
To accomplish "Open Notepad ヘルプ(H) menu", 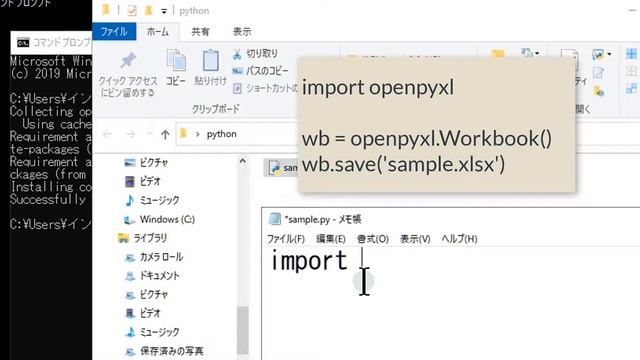I will 459,239.
